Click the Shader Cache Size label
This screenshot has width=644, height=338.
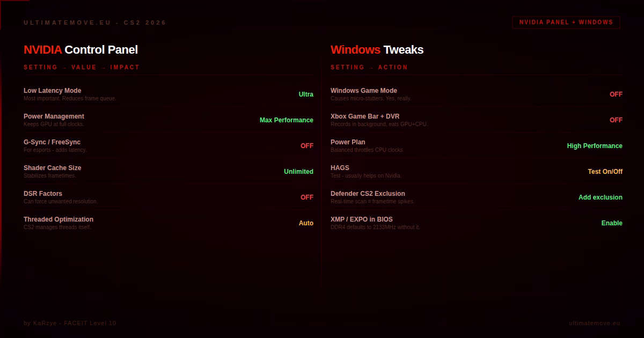[x=53, y=168]
